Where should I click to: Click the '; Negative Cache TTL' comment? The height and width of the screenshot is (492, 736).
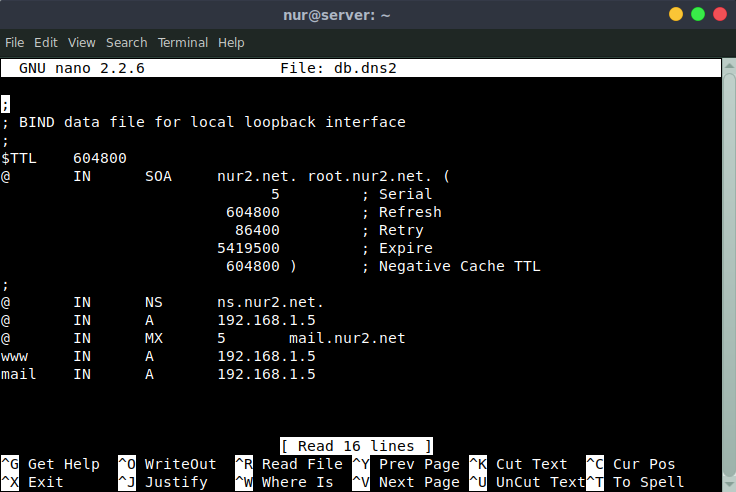click(x=451, y=266)
